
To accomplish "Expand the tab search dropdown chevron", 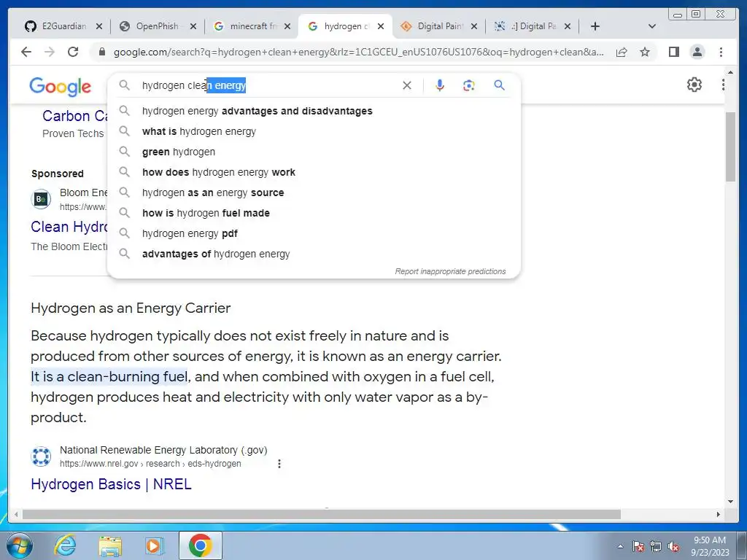I will pos(652,26).
